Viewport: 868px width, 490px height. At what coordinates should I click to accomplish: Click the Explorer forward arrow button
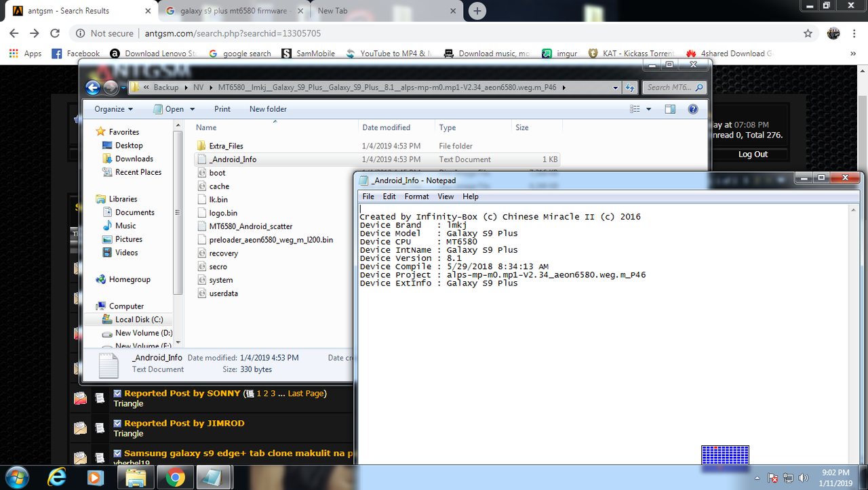(x=110, y=87)
